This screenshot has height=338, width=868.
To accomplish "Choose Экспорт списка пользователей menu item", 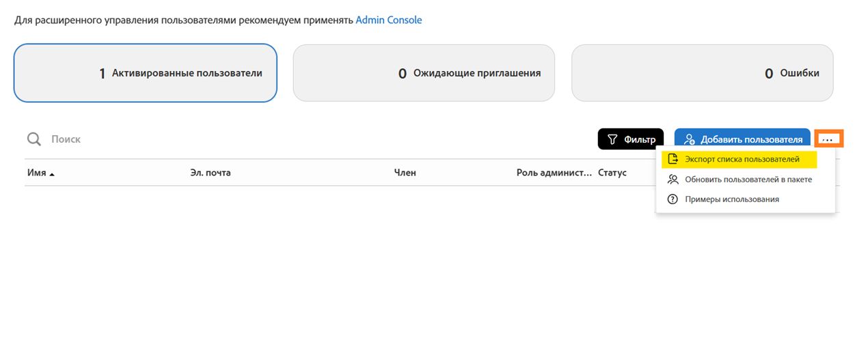I will 740,159.
